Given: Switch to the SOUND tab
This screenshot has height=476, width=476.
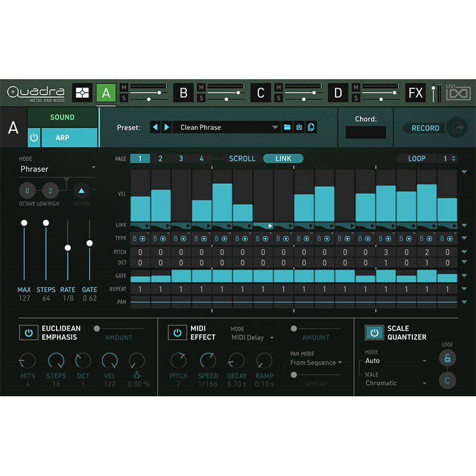Looking at the screenshot, I should pyautogui.click(x=62, y=117).
